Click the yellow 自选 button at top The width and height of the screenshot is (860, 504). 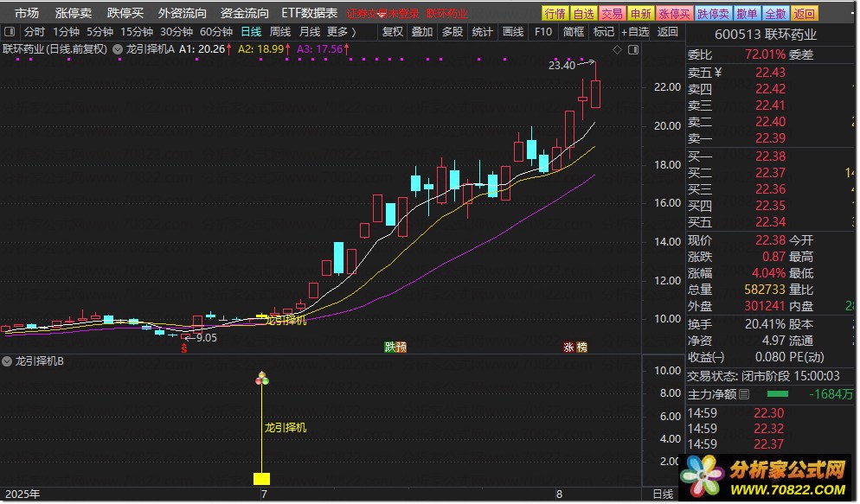point(583,14)
